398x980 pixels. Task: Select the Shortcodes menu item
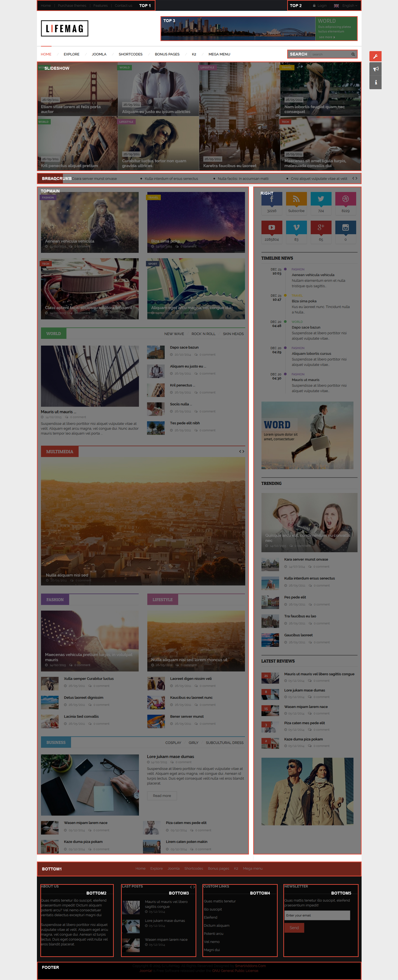tap(130, 54)
